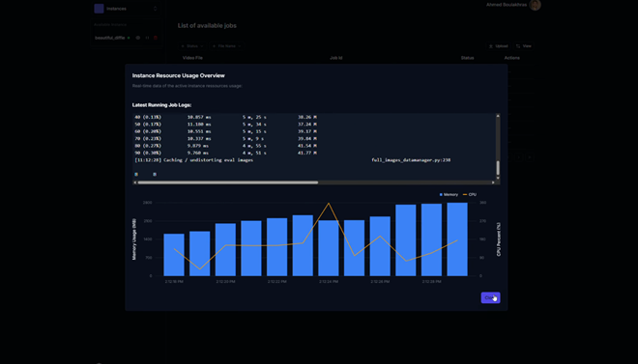Viewport: 638px width, 364px height.
Task: Click the vertical scrollbar thumb of job logs
Action: [x=497, y=168]
